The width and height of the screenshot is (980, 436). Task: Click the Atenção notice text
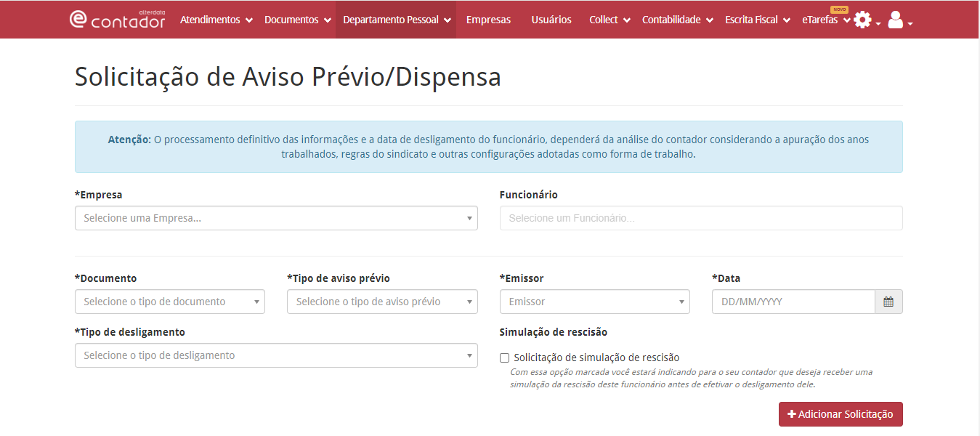pyautogui.click(x=488, y=147)
